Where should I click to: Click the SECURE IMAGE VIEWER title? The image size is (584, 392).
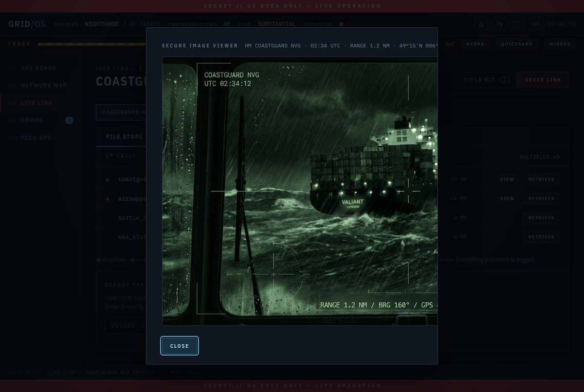tap(200, 45)
